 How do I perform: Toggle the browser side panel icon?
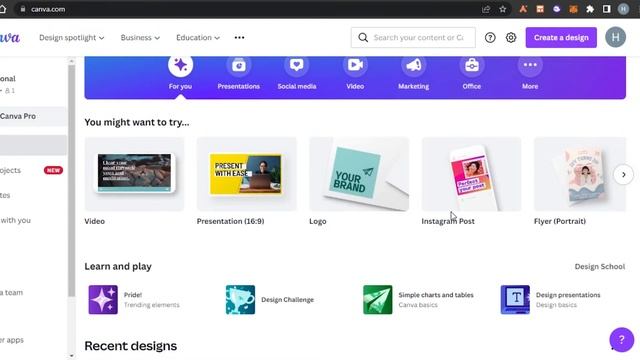(607, 9)
